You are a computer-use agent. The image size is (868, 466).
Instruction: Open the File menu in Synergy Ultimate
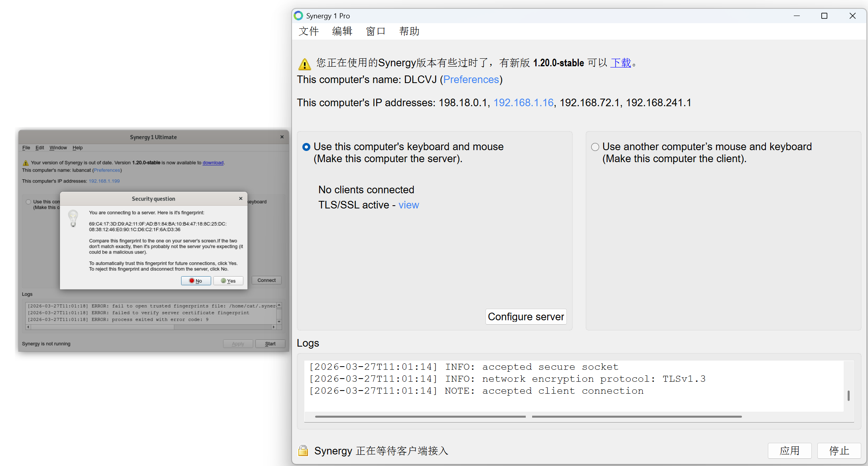26,148
